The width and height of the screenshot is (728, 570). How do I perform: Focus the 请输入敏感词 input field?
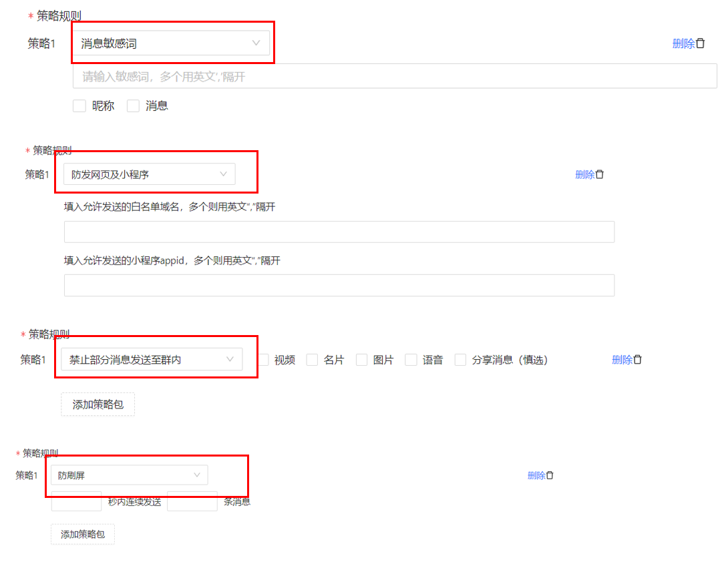pyautogui.click(x=394, y=77)
